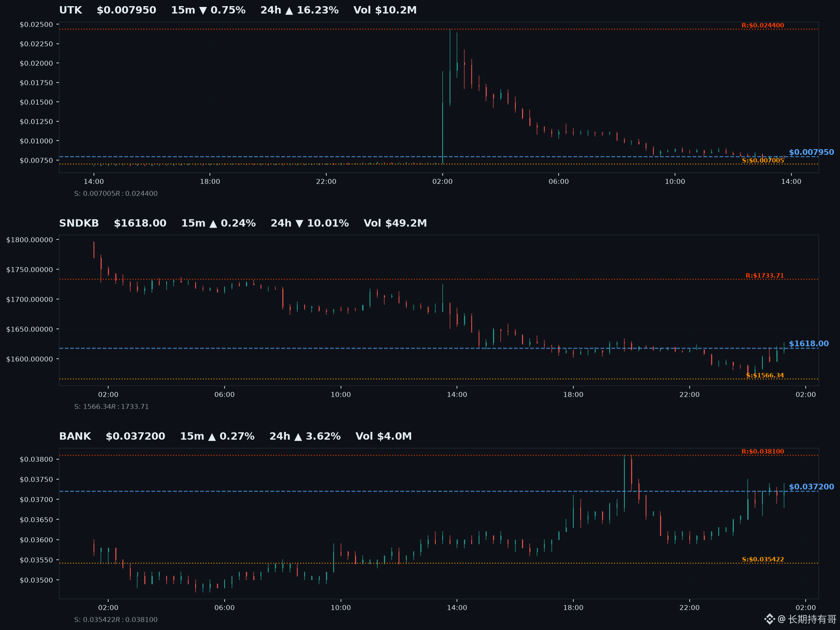Click the resistance label R:$0.038100

pos(763,451)
